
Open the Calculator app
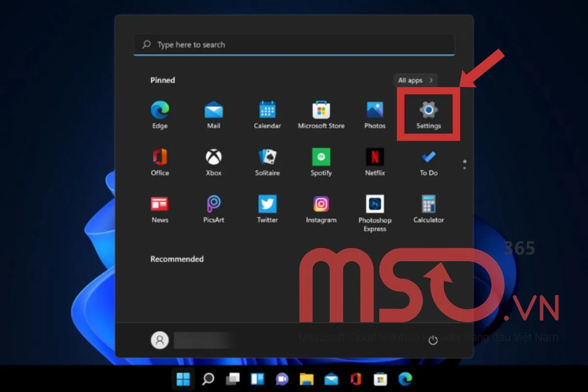[x=428, y=206]
